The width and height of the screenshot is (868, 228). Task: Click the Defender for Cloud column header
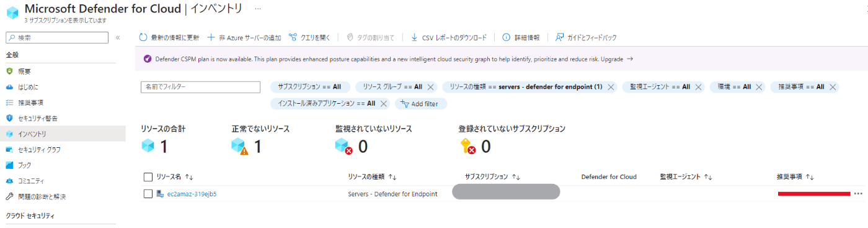click(609, 177)
